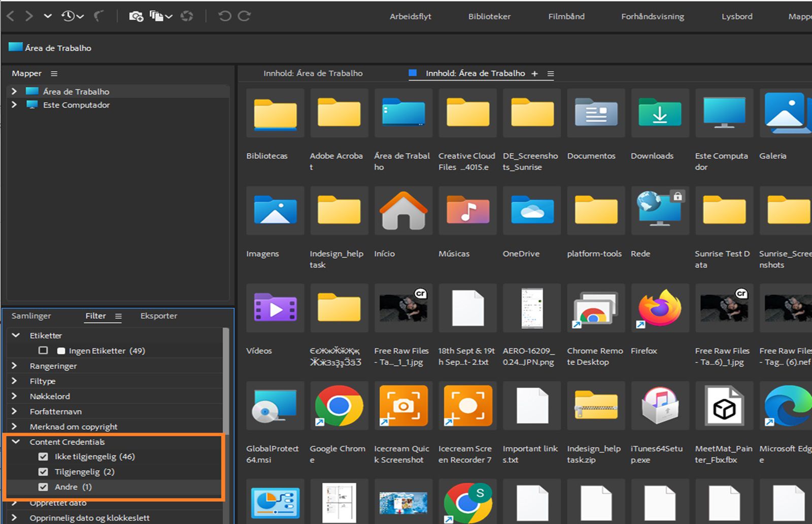Select the Microsoft Edge shortcut icon
812x524 pixels.
[x=787, y=406]
